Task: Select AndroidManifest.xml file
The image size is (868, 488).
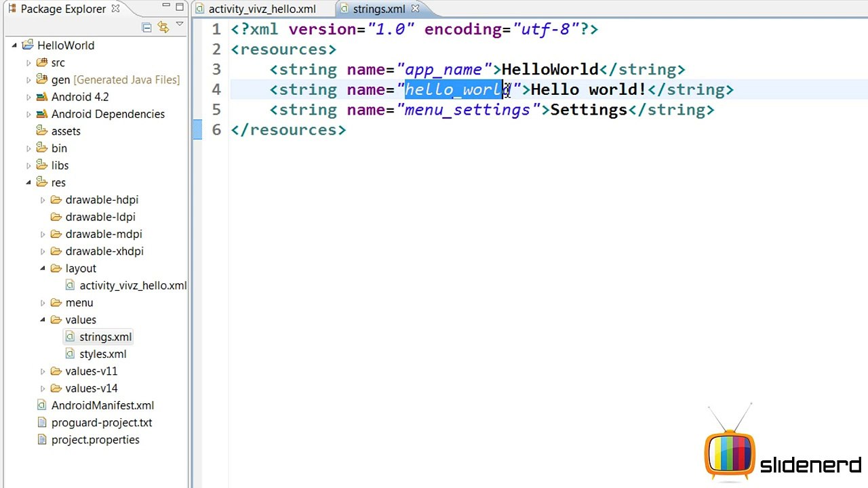Action: [x=102, y=405]
